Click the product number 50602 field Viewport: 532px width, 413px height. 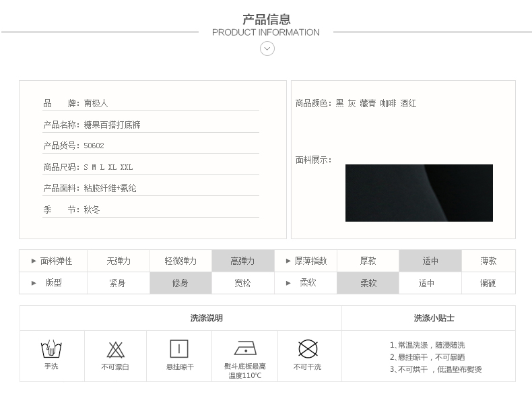pos(94,146)
